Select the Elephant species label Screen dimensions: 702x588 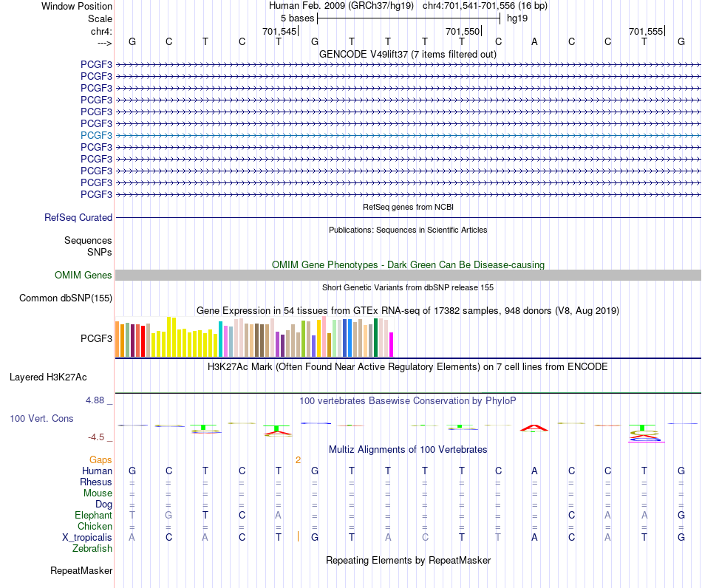(x=94, y=515)
